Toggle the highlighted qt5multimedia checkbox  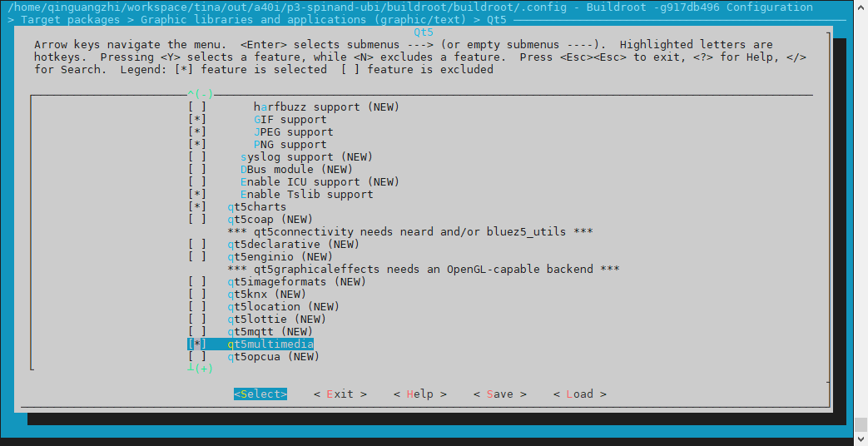coord(197,344)
